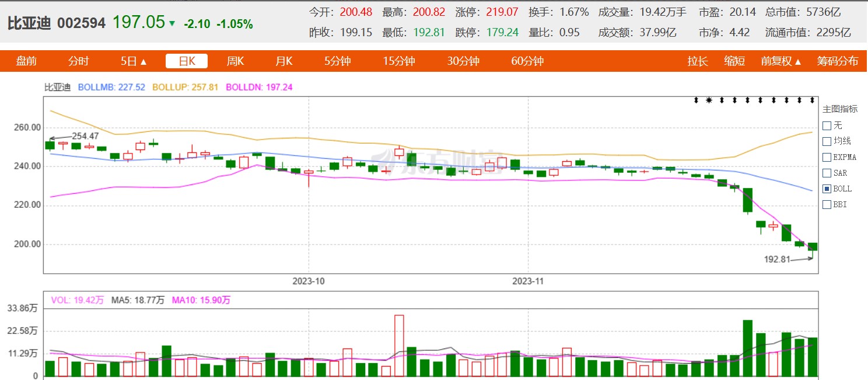868x380 pixels.
Task: Turn on the SAR indicator
Action: click(827, 173)
